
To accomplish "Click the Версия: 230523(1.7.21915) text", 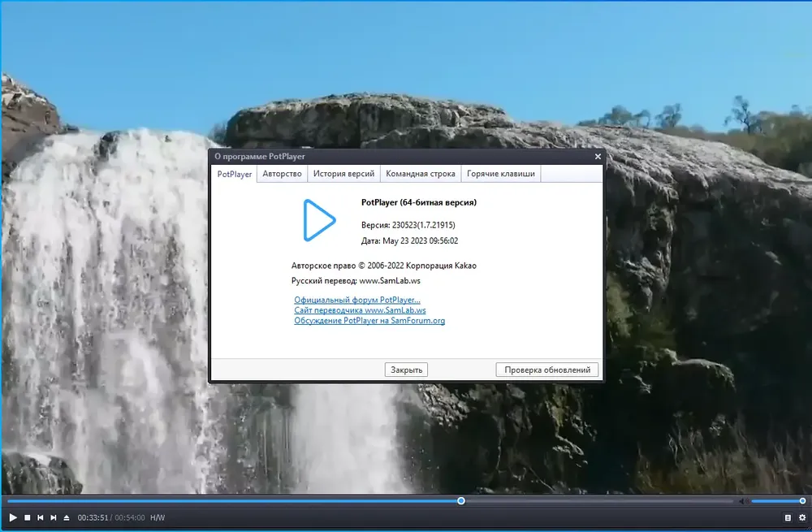I will pos(408,225).
